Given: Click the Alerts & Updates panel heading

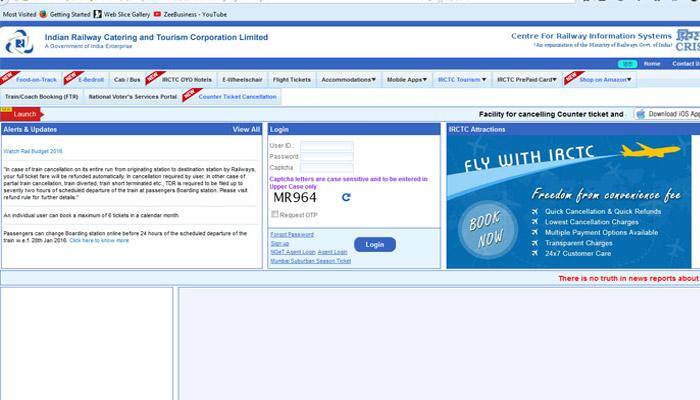Looking at the screenshot, I should pyautogui.click(x=30, y=129).
